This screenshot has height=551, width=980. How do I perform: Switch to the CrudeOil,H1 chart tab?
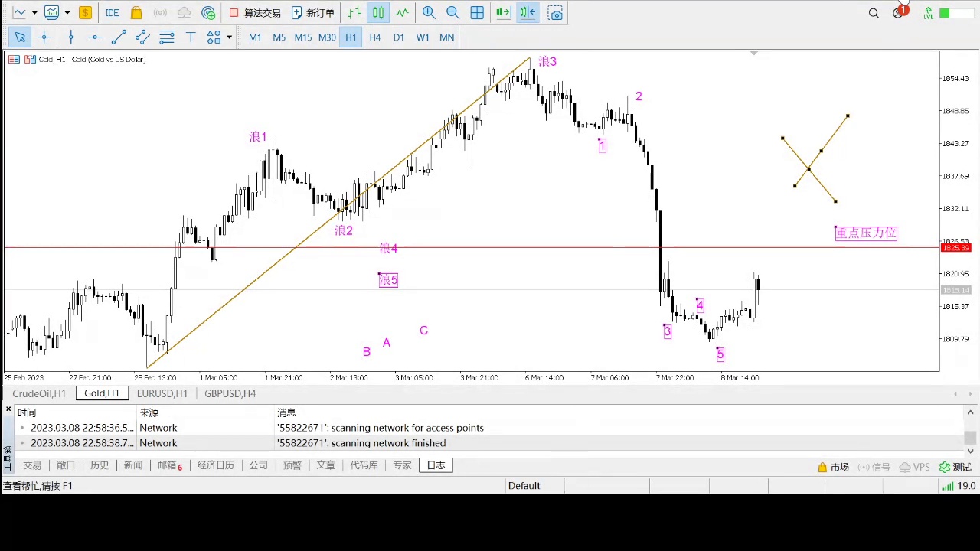[x=39, y=393]
